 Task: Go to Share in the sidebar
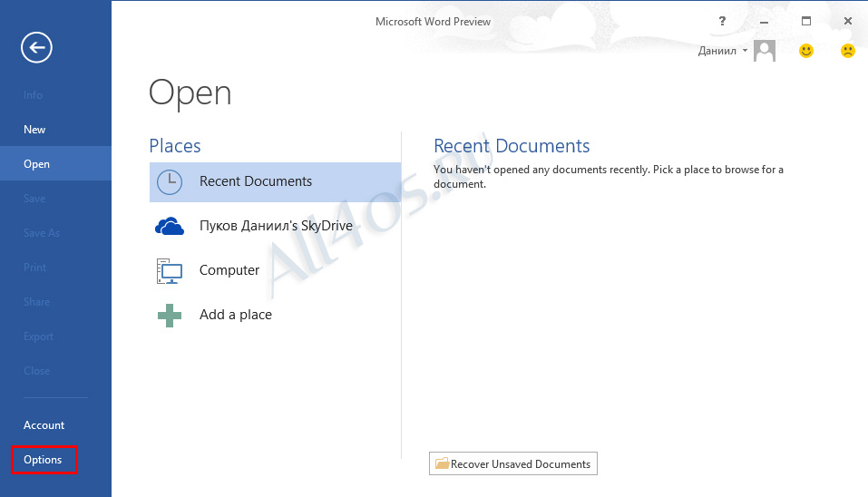click(55, 302)
